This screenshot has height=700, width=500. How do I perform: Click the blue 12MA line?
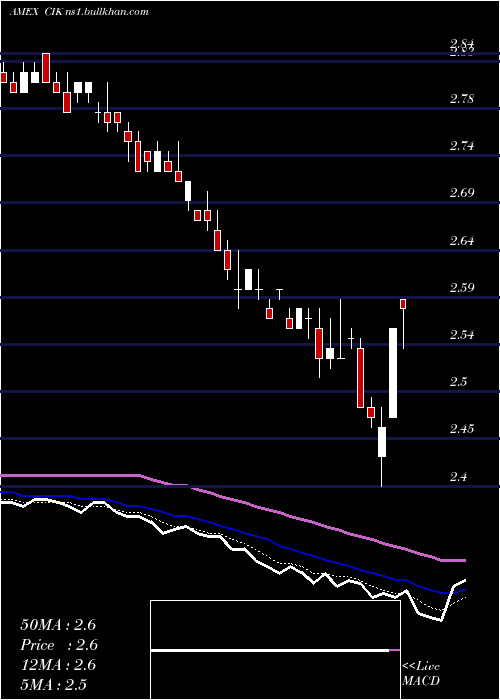pyautogui.click(x=268, y=542)
